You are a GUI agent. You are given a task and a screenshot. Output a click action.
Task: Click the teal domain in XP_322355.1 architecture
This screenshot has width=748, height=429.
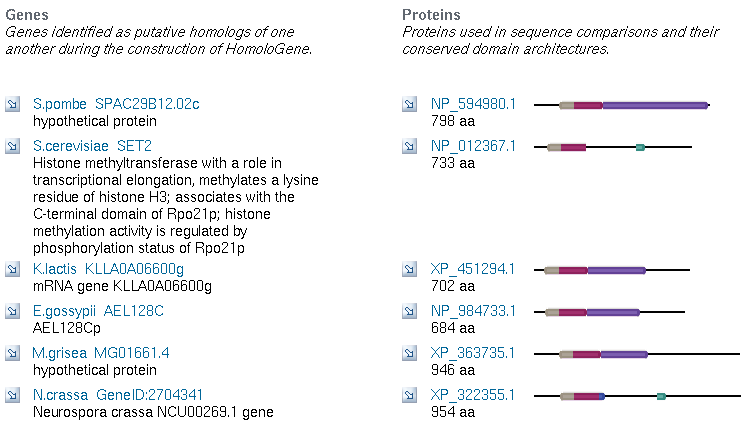point(661,396)
